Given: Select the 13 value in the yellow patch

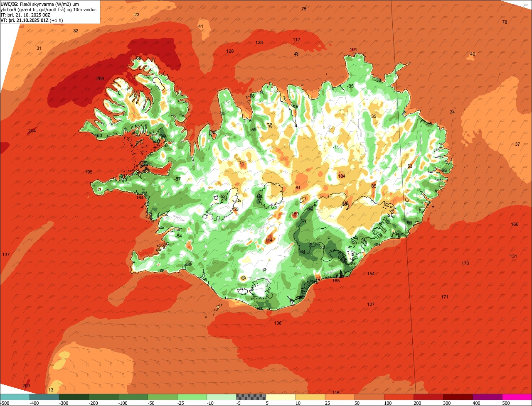Looking at the screenshot, I should pos(51,390).
